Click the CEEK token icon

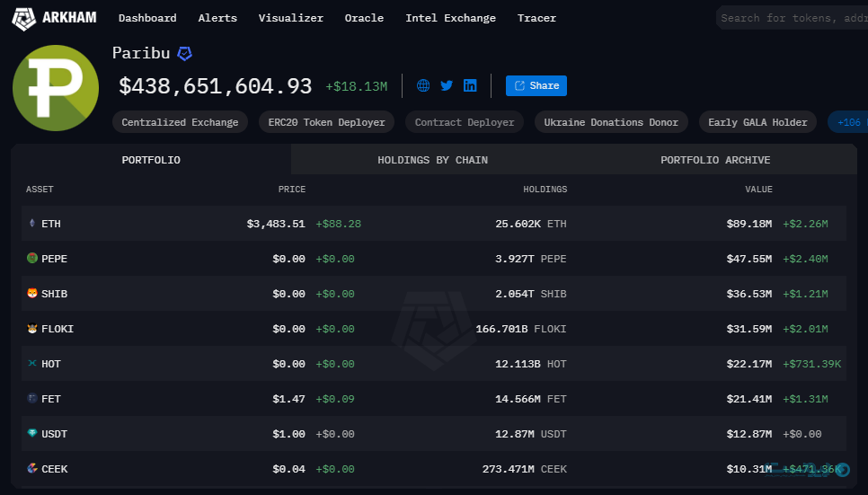32,468
